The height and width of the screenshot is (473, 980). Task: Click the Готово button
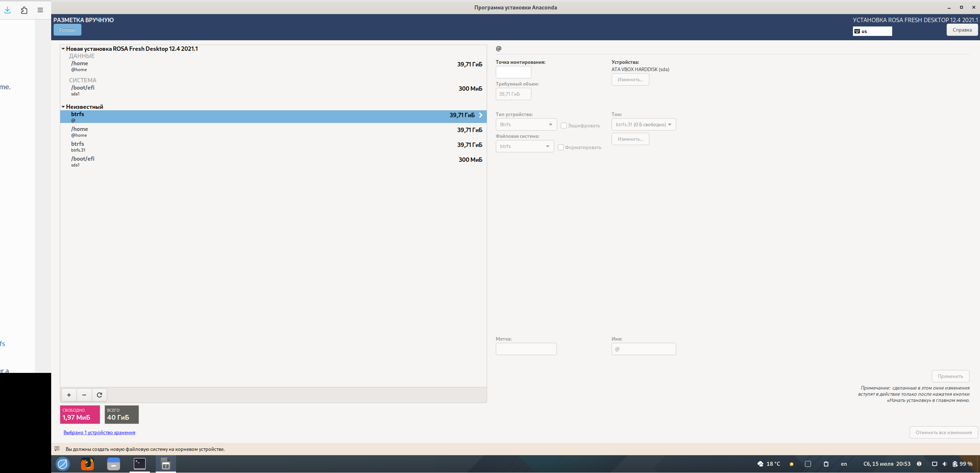68,30
